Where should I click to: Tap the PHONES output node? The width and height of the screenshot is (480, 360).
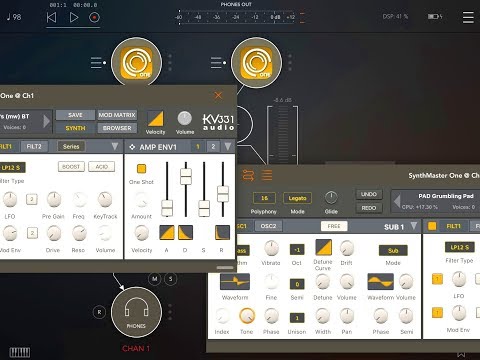tap(136, 312)
